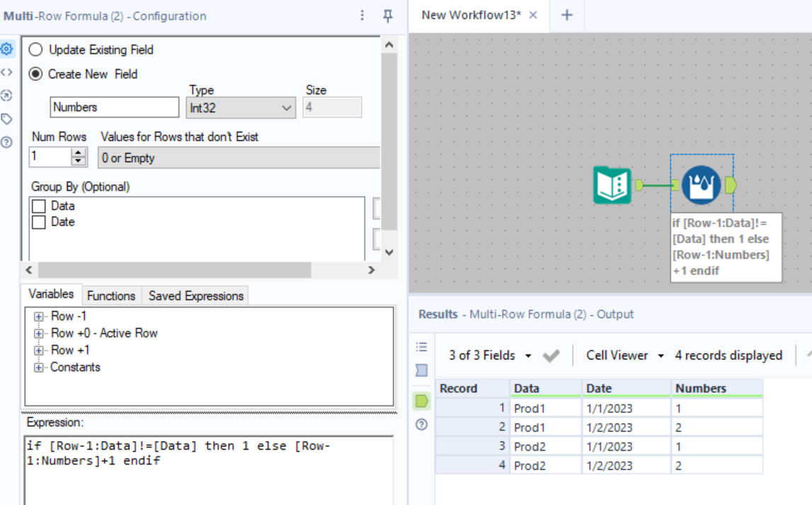Open the XML view icon in sidebar
Image resolution: width=812 pixels, height=505 pixels.
click(7, 71)
